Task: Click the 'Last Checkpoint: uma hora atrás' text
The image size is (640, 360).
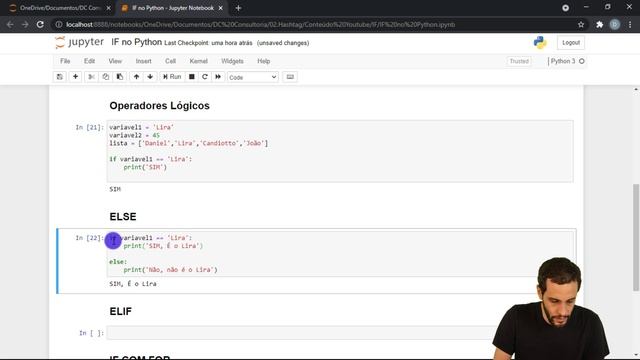Action: [x=208, y=43]
